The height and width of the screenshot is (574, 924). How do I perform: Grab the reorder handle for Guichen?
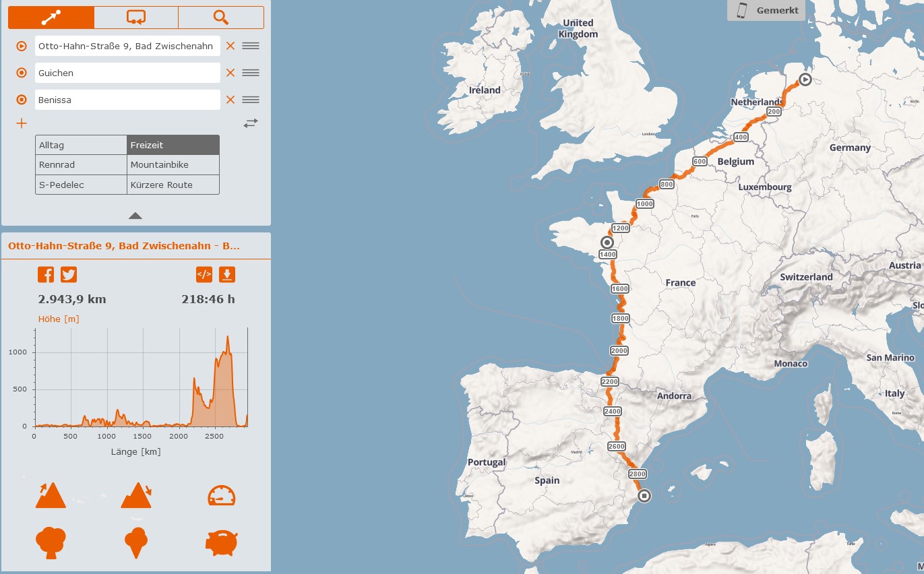click(x=251, y=73)
